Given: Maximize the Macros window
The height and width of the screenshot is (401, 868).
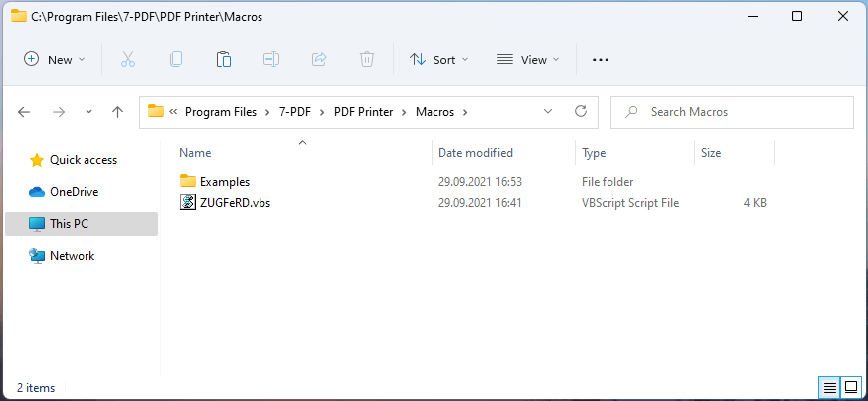Looking at the screenshot, I should click(797, 16).
